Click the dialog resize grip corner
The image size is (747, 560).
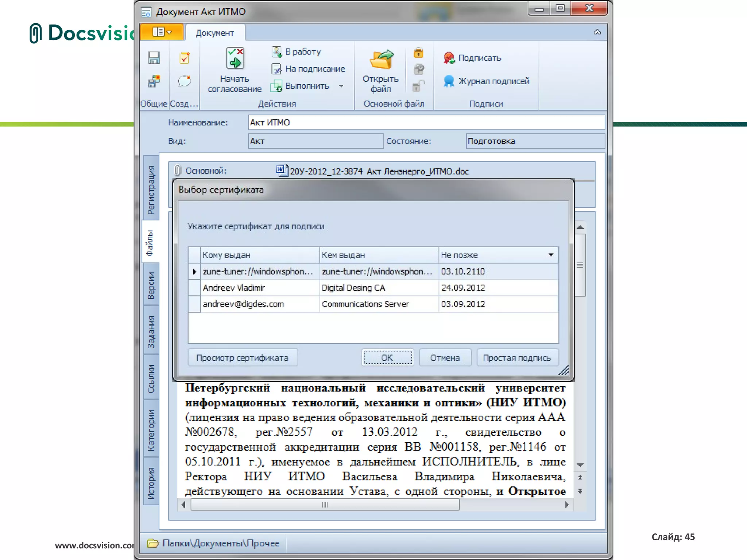pos(564,371)
